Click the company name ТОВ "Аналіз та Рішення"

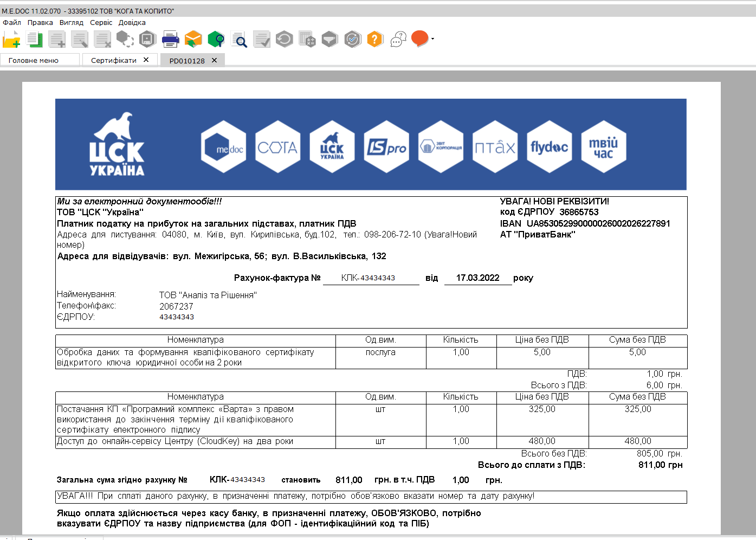(x=208, y=295)
